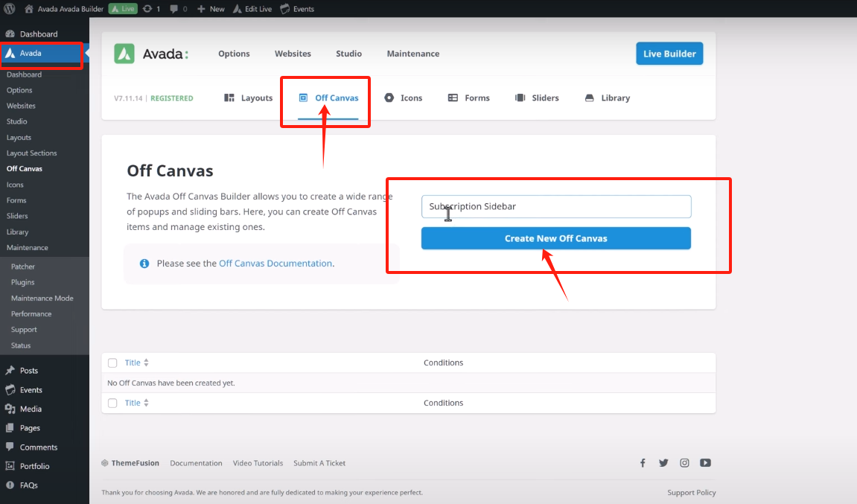
Task: Open ThemeFusion Twitter icon in footer
Action: [x=663, y=463]
